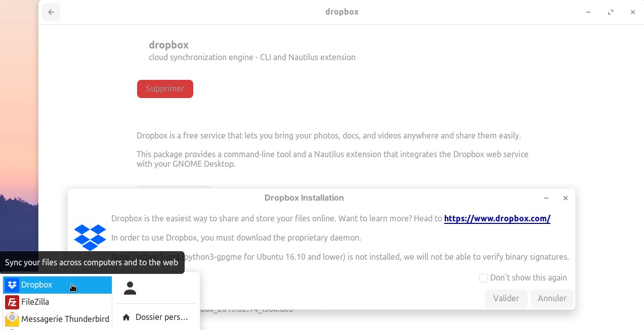Close the Dropbox Installation dialog

pyautogui.click(x=566, y=198)
